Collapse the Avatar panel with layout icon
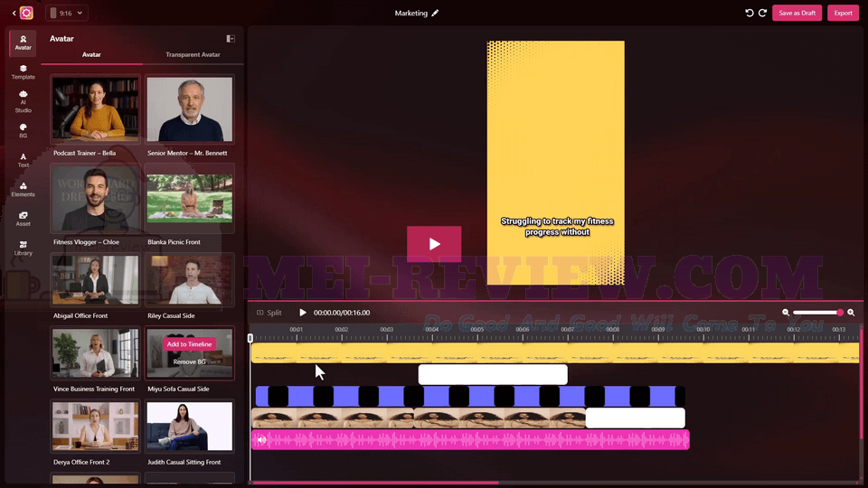 click(x=231, y=39)
